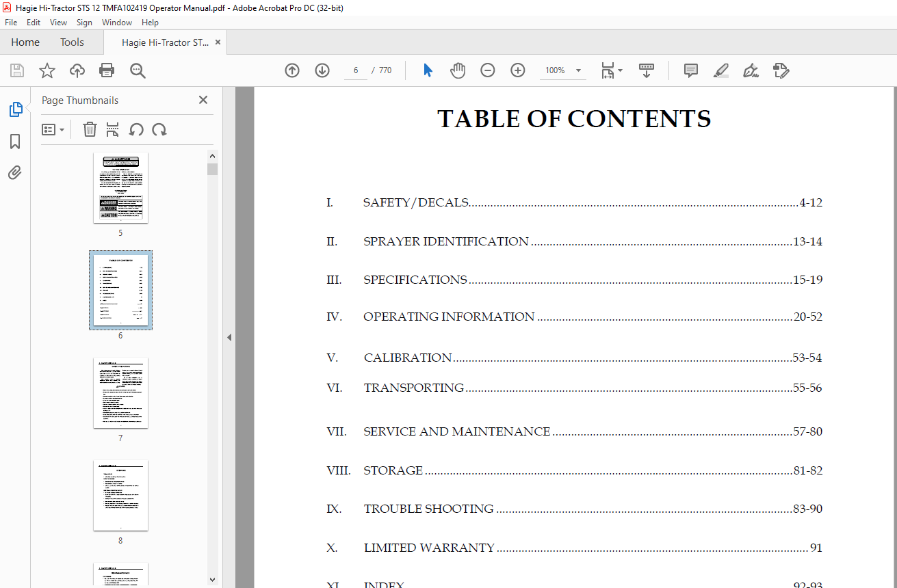Zoom out with minus icon
The image size is (897, 588).
pyautogui.click(x=488, y=70)
